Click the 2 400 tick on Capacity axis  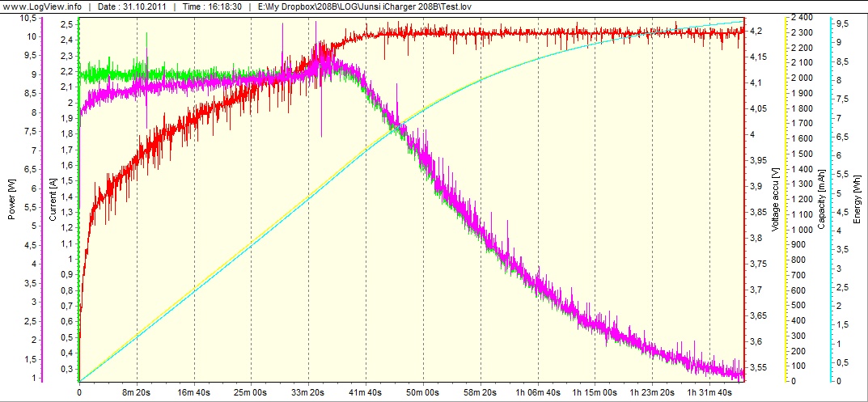coord(801,18)
